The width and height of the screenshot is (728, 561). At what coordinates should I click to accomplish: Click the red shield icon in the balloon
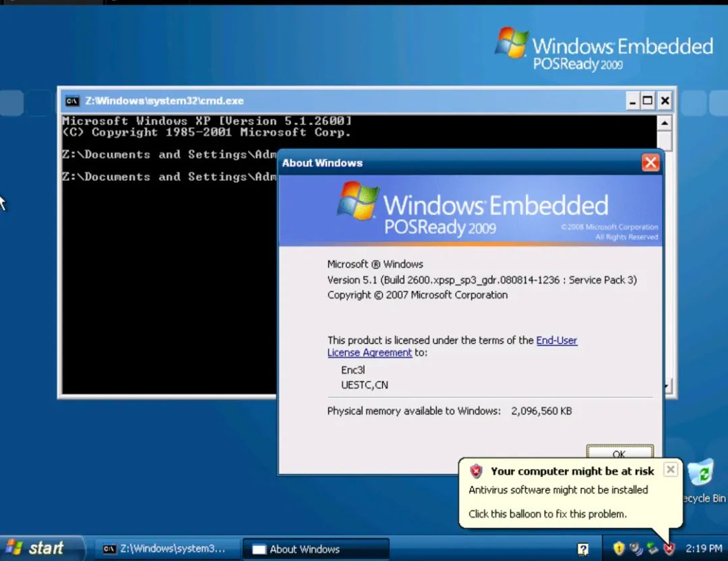pyautogui.click(x=476, y=471)
